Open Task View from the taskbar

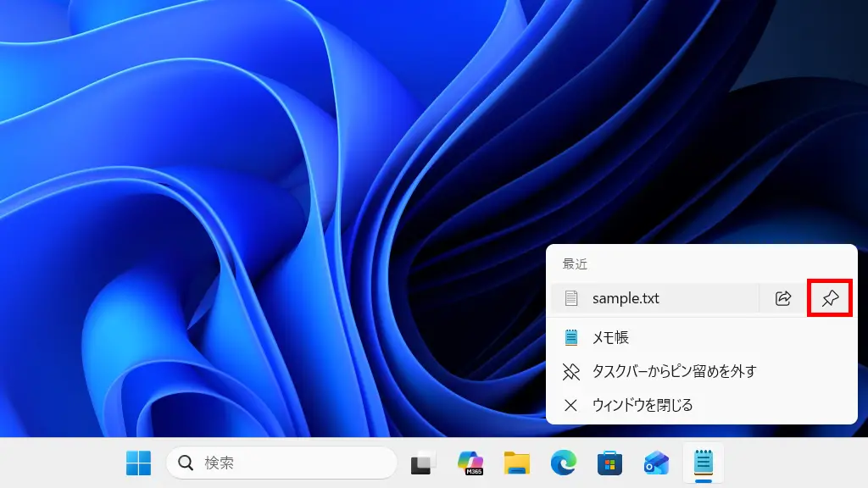click(423, 463)
